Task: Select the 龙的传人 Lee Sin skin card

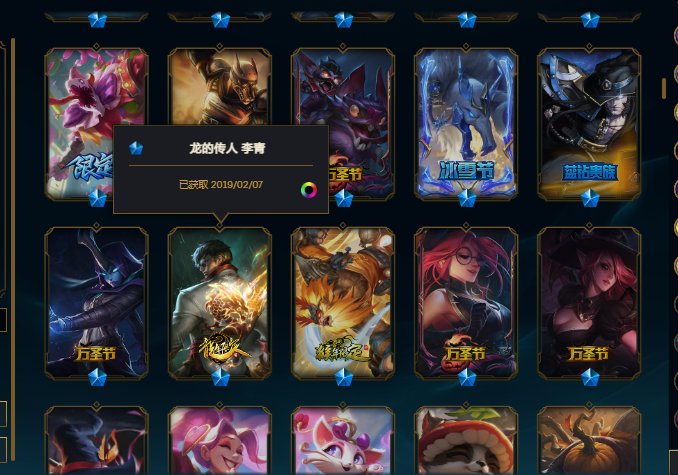Action: pos(220,303)
